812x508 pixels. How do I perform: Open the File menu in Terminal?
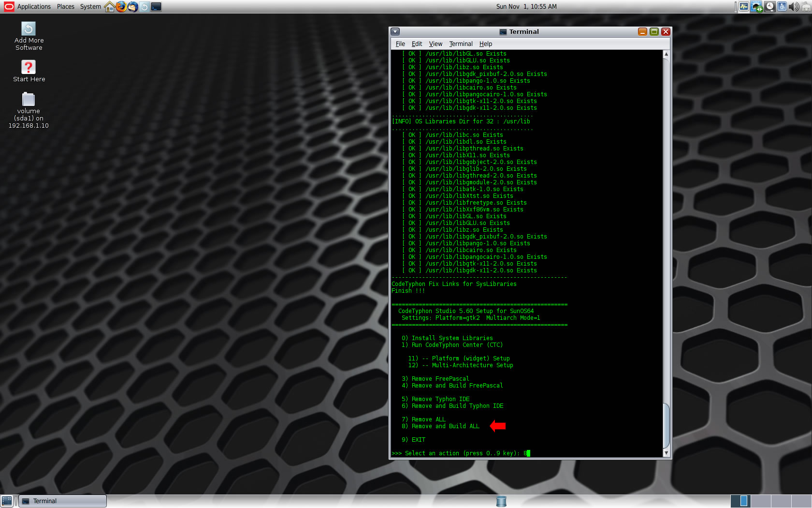pos(400,44)
